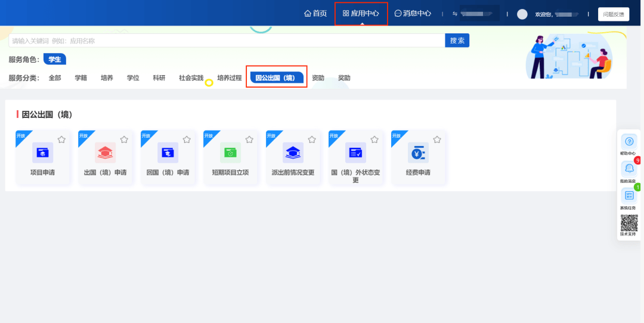Image resolution: width=644 pixels, height=323 pixels.
Task: Open the 项目申请 app icon
Action: click(x=43, y=153)
